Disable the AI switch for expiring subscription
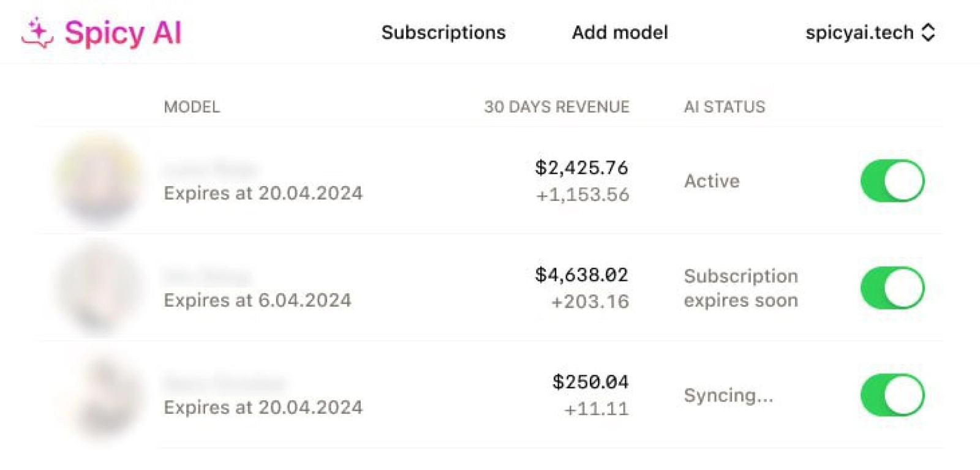This screenshot has width=980, height=470. 892,288
